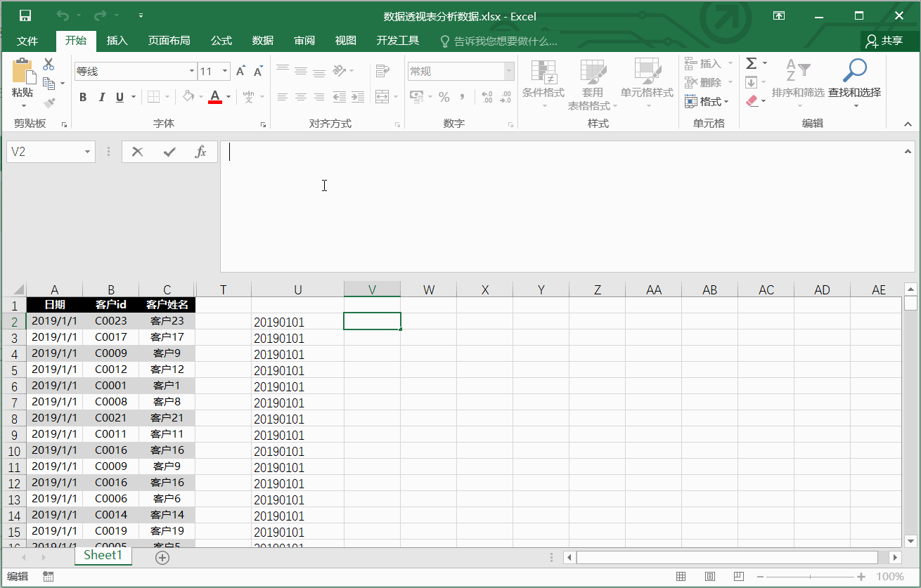Open the font size 11 dropdown
The height and width of the screenshot is (588, 921).
point(225,71)
